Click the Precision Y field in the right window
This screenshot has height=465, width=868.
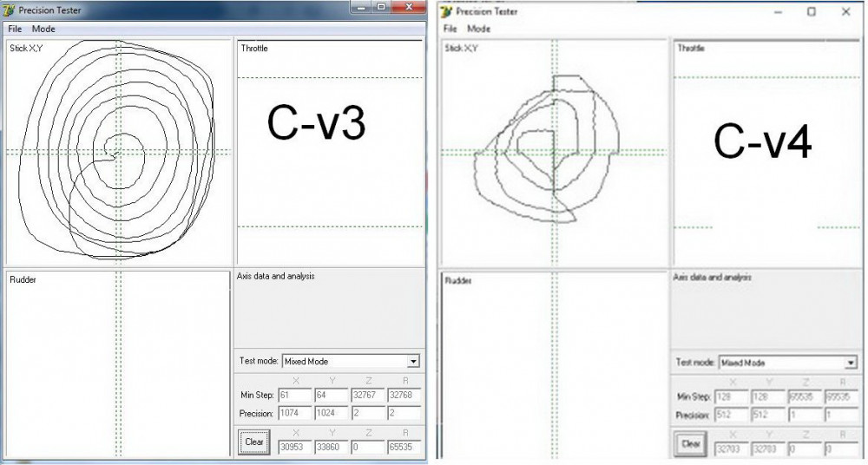coord(768,415)
